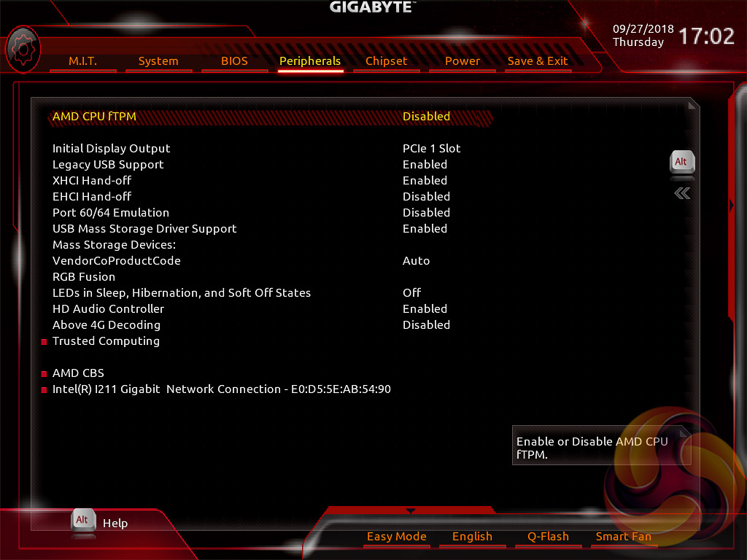The height and width of the screenshot is (560, 747).
Task: Select the EHCI Hand-off label
Action: pyautogui.click(x=92, y=197)
